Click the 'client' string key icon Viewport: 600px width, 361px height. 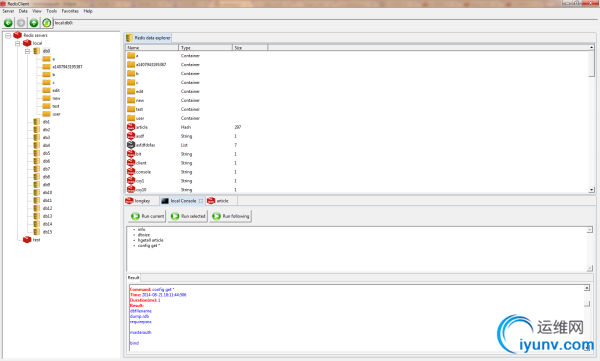pyautogui.click(x=131, y=163)
